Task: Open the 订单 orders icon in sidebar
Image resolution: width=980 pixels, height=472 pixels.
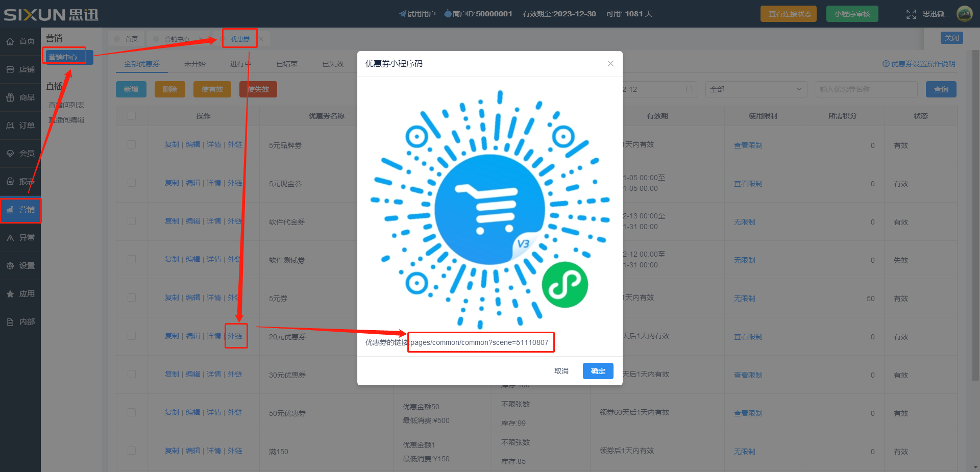Action: point(10,126)
